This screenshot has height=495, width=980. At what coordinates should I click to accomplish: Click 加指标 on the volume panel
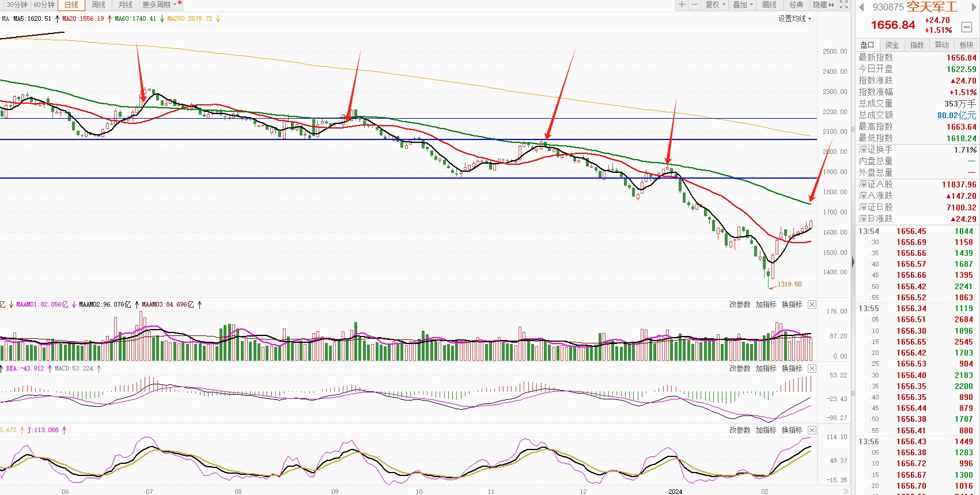pos(766,305)
